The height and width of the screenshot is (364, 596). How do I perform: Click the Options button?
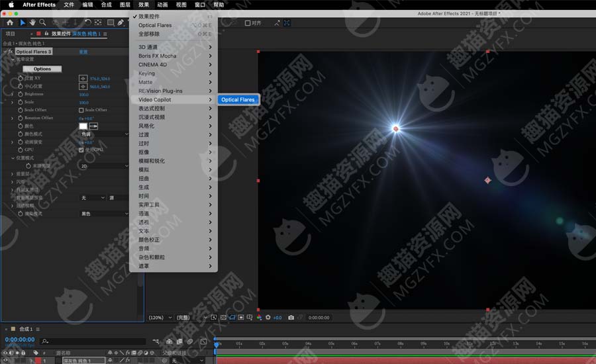point(42,69)
